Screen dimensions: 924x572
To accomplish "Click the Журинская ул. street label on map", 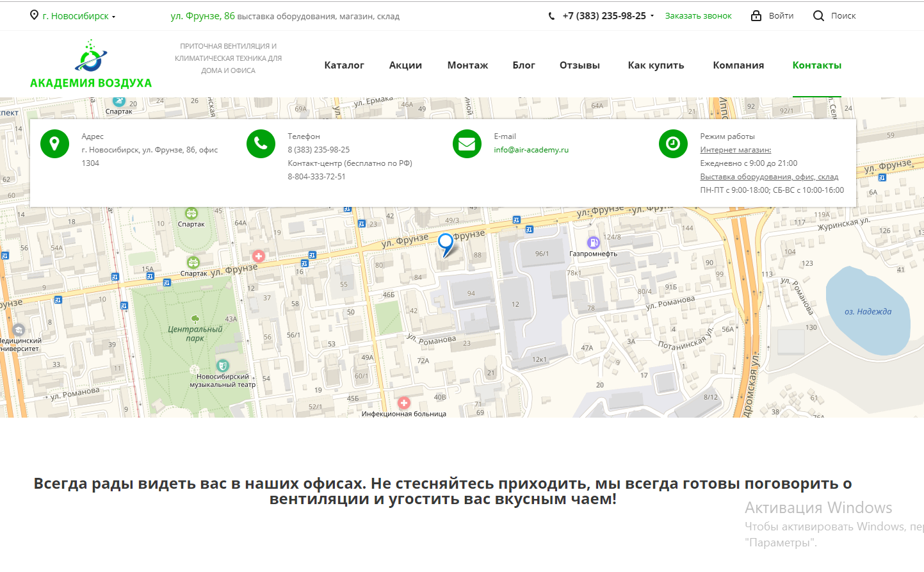I will 844,224.
